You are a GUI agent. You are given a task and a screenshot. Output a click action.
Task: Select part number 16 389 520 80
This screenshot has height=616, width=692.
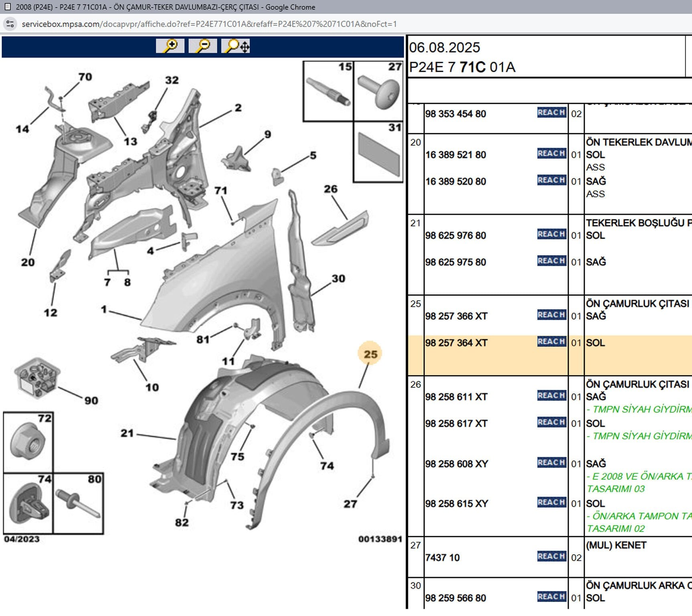[455, 182]
